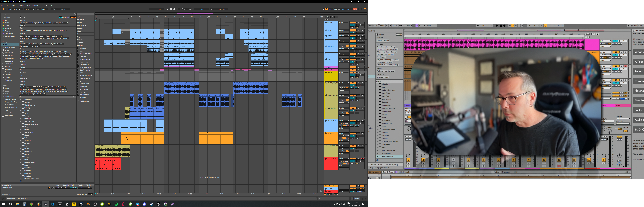Click the expand arrows icon next to Set in dnb02
Viewport: 644px width, 207px height.
332,17
